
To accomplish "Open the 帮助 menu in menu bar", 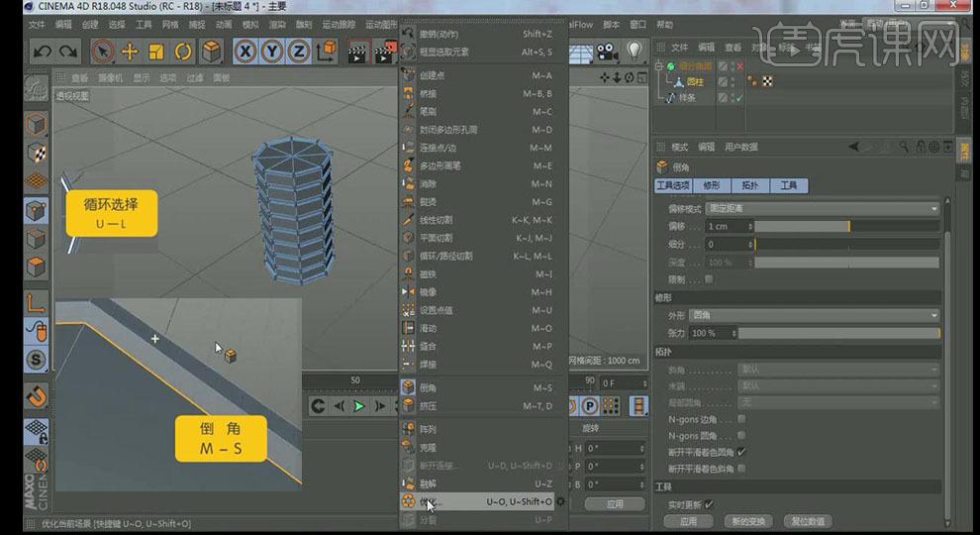I will click(x=664, y=25).
